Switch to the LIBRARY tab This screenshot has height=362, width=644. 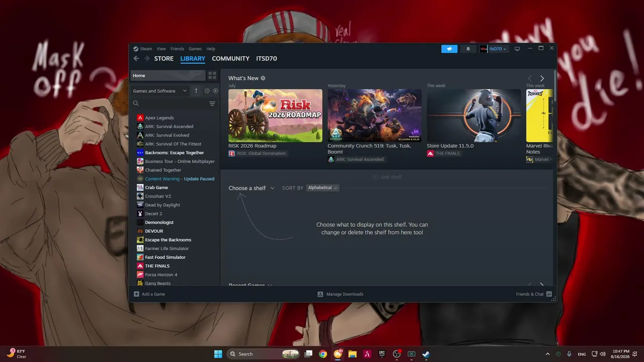193,59
